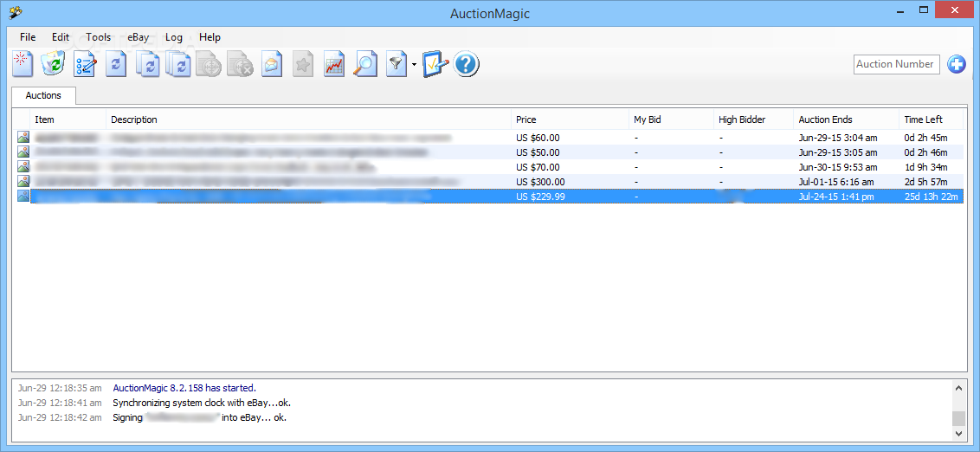The width and height of the screenshot is (980, 452).
Task: Select the US $300.00 price cell
Action: tap(540, 182)
